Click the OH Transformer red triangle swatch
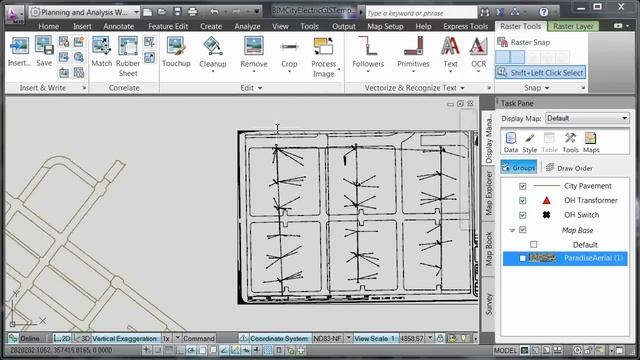 click(546, 200)
